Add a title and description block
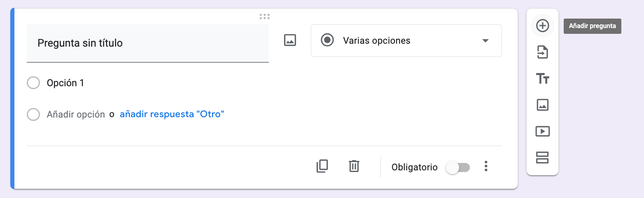The image size is (644, 198). pos(542,78)
